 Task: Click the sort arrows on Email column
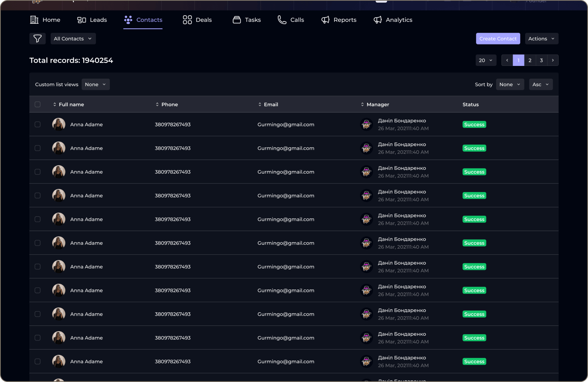click(x=259, y=104)
